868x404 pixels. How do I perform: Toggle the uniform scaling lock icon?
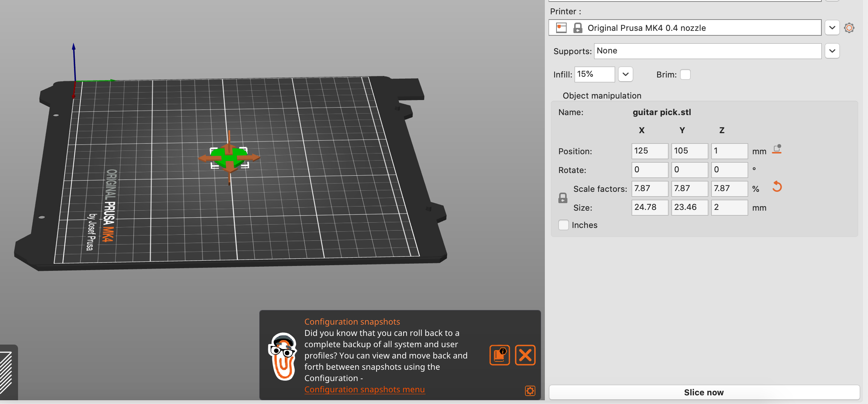point(563,198)
